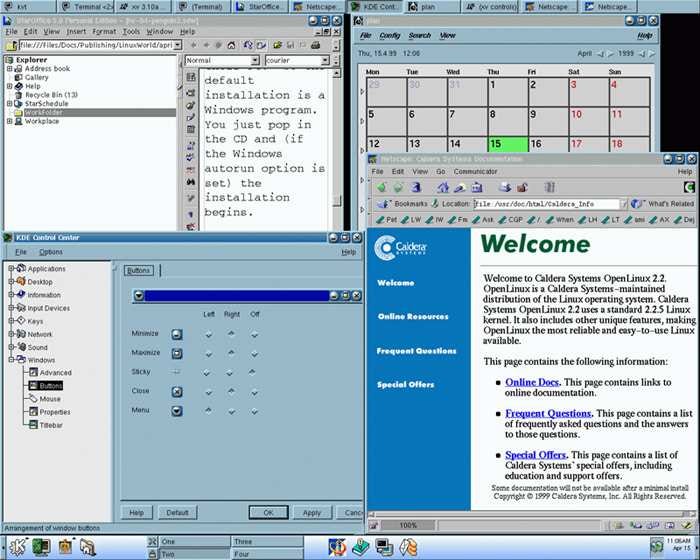The height and width of the screenshot is (560, 700).
Task: Expand Workplace in StarOffice Explorer
Action: (9, 121)
